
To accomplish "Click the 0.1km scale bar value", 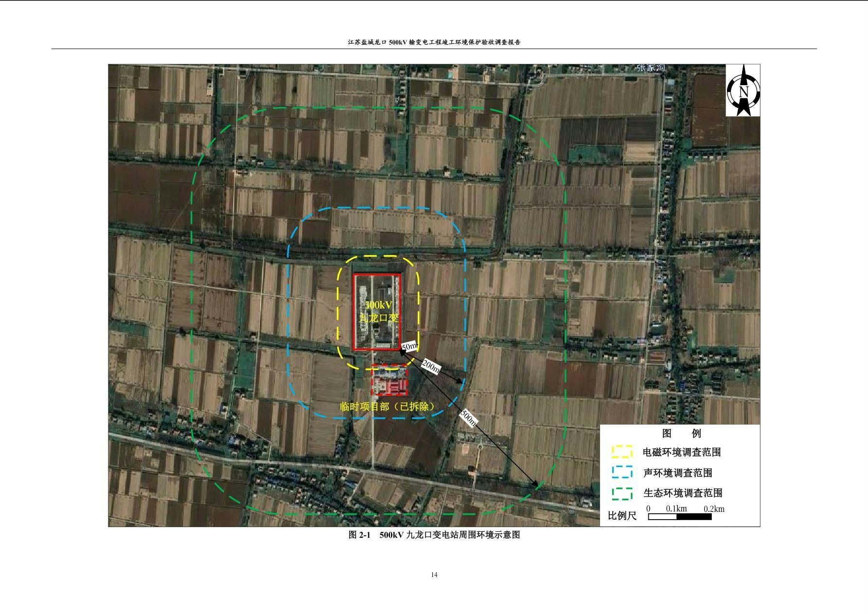I will click(676, 509).
